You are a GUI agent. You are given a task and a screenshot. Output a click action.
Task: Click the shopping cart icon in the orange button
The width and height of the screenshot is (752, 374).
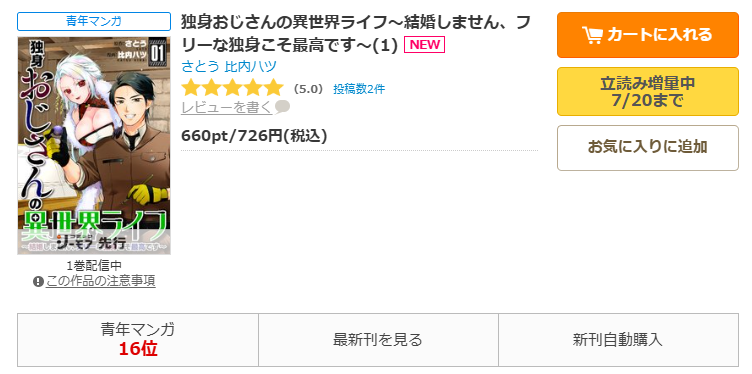593,35
